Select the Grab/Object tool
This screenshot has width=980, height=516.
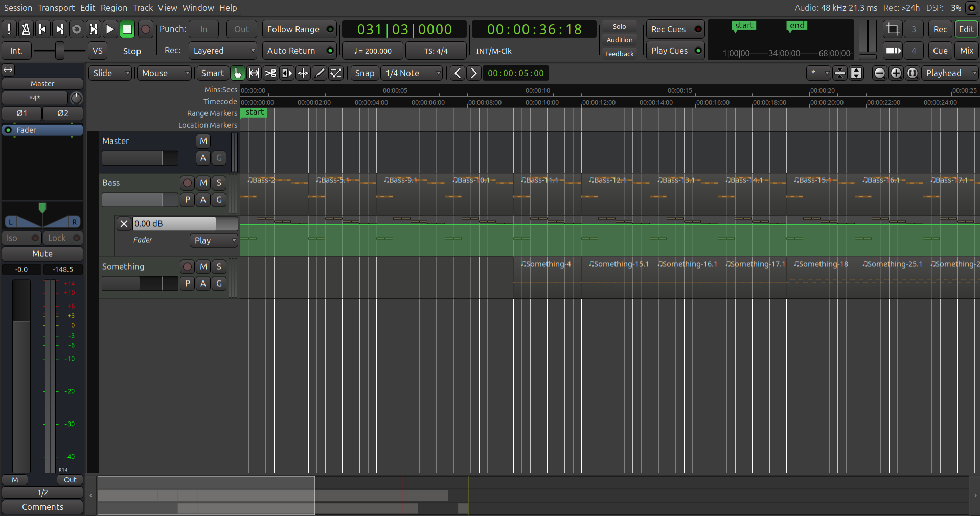(x=237, y=73)
